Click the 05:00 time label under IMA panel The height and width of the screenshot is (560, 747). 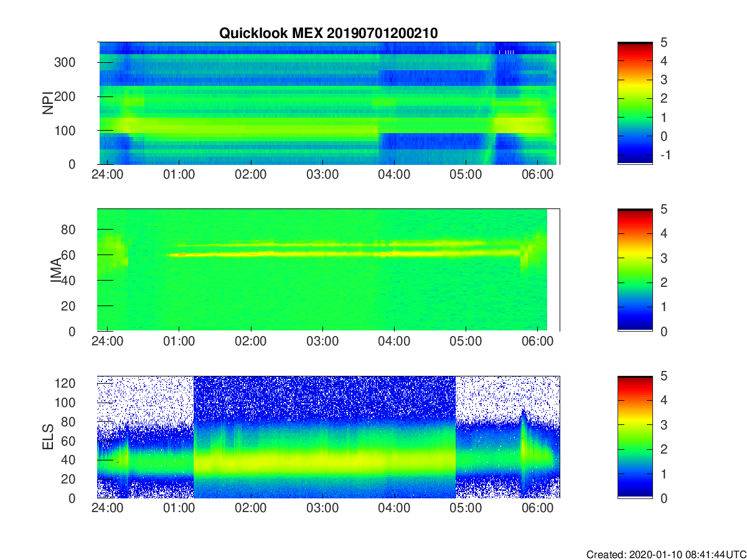(466, 342)
